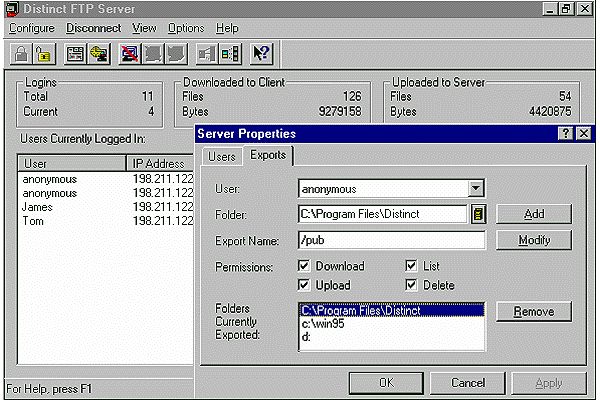Screen dimensions: 600x400
Task: Click the Remove button
Action: [x=534, y=312]
